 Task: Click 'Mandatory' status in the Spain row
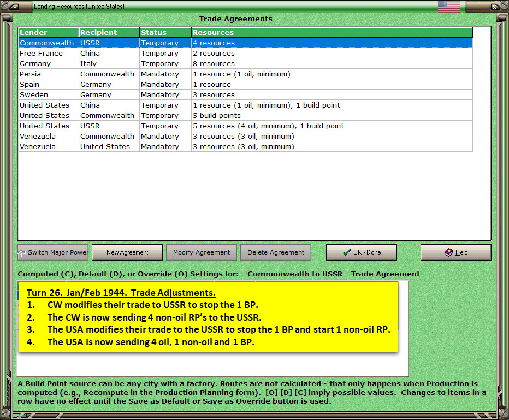tap(165, 85)
